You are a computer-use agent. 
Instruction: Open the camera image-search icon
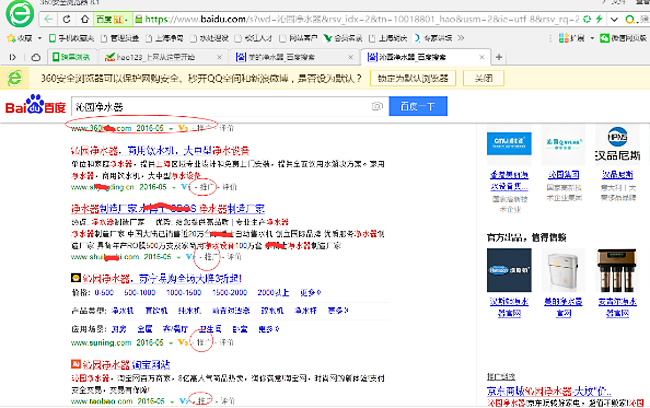click(x=377, y=107)
